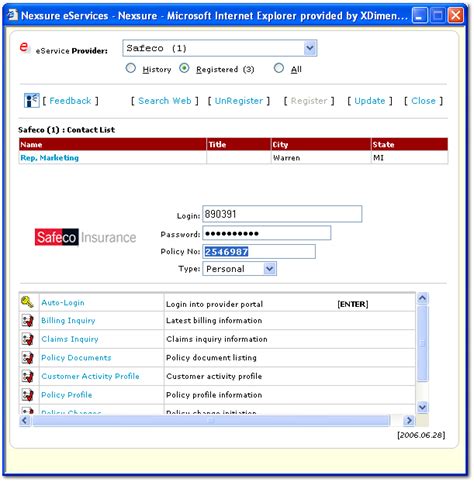Click the Search Web link

[x=165, y=101]
